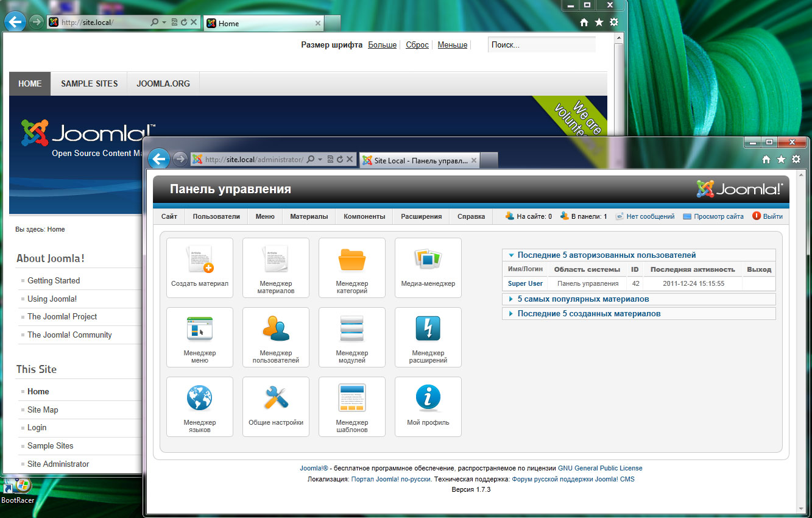
Task: Close the Home browser tab
Action: pos(317,23)
